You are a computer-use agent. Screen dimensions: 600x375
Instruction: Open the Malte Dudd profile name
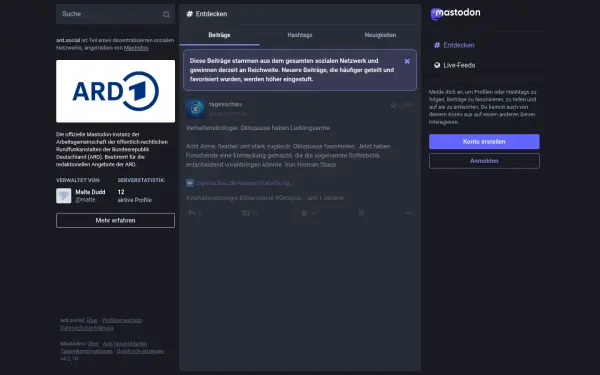tap(90, 192)
